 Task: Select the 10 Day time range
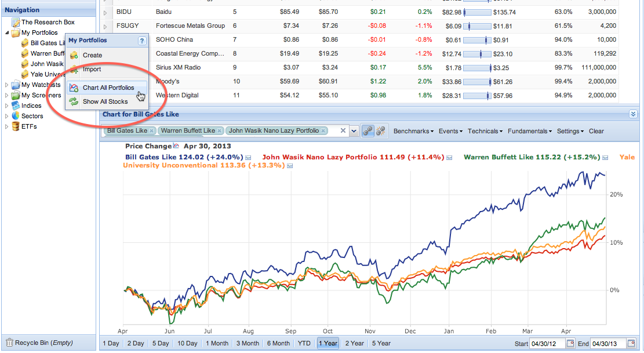[x=187, y=343]
